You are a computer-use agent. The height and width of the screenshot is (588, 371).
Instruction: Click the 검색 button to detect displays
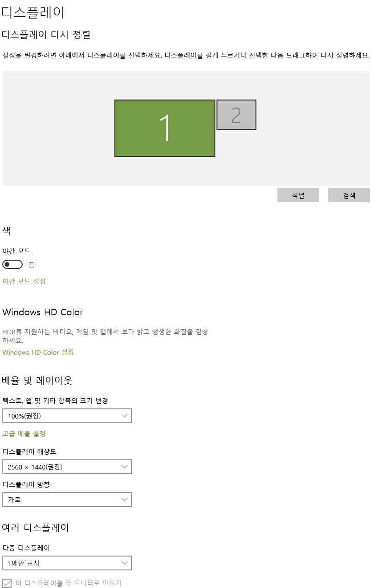[x=349, y=195]
